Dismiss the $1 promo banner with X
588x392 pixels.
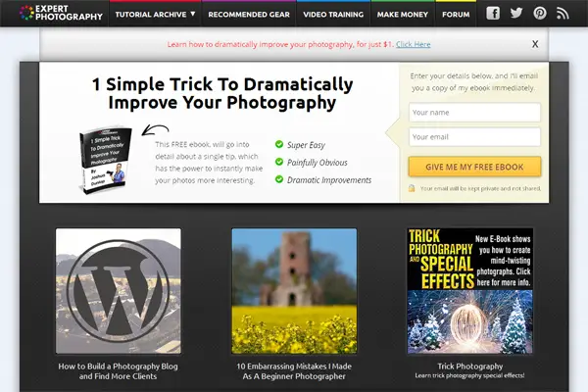point(535,44)
